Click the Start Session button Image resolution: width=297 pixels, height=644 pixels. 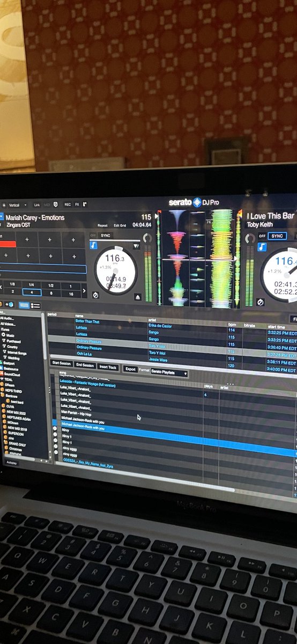[x=62, y=364]
